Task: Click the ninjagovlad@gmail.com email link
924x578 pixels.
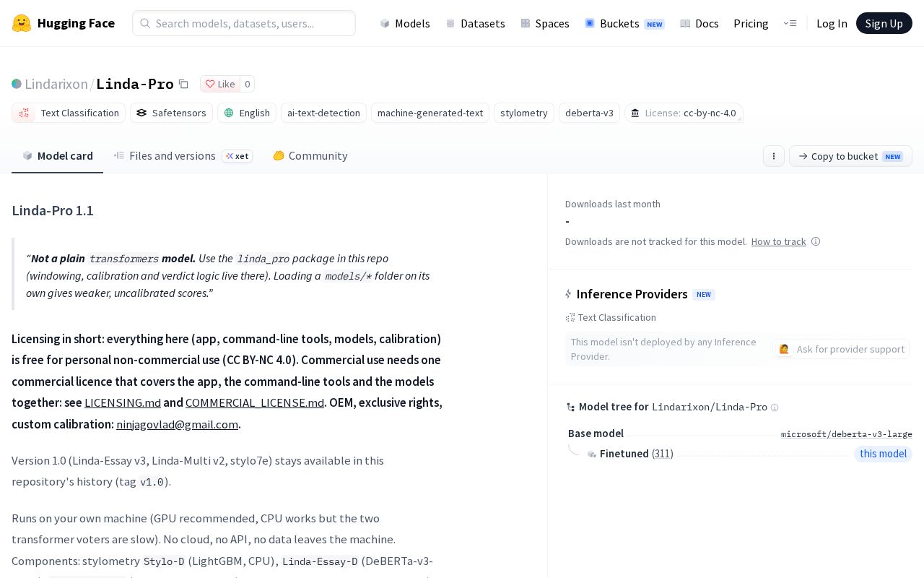Action: pyautogui.click(x=178, y=424)
